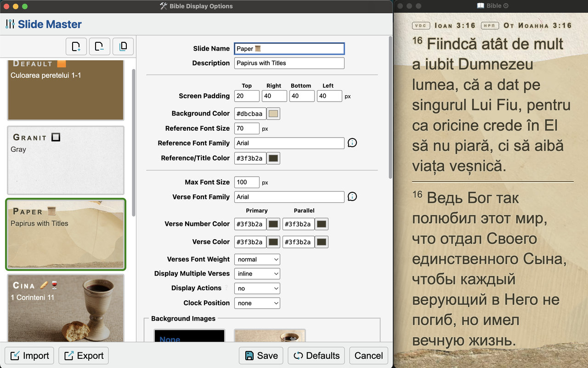Focus the Reference Font Size field
588x368 pixels.
coord(247,128)
